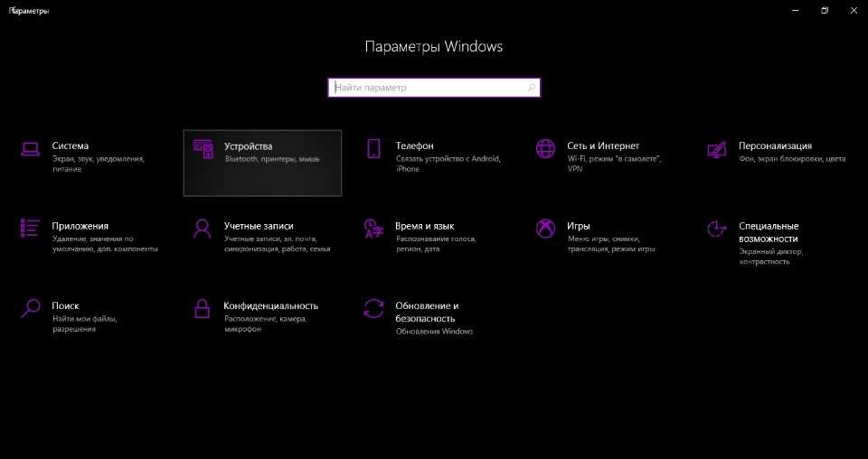Click the Специальные возможности icon
The height and width of the screenshot is (459, 868).
717,229
